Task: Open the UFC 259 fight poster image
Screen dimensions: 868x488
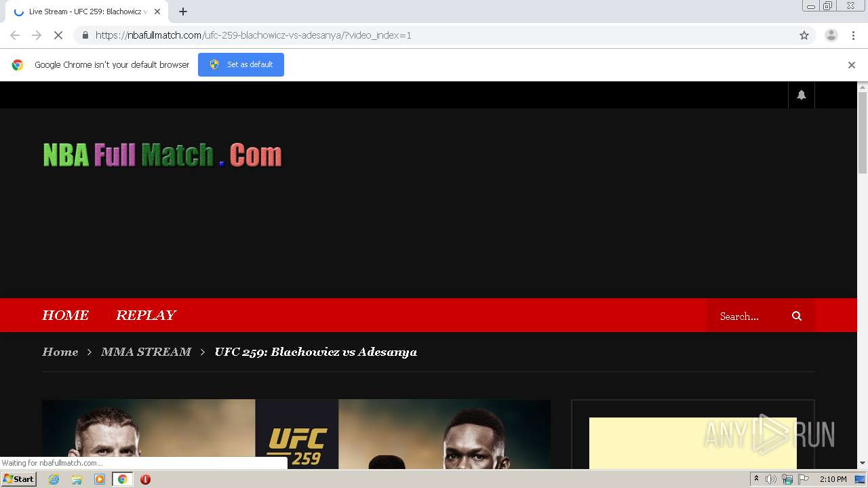Action: (x=296, y=434)
